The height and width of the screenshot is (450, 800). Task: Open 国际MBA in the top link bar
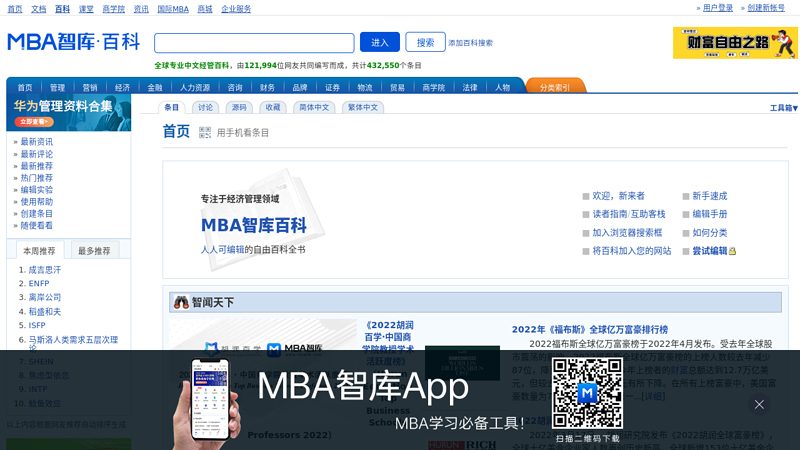(x=173, y=9)
